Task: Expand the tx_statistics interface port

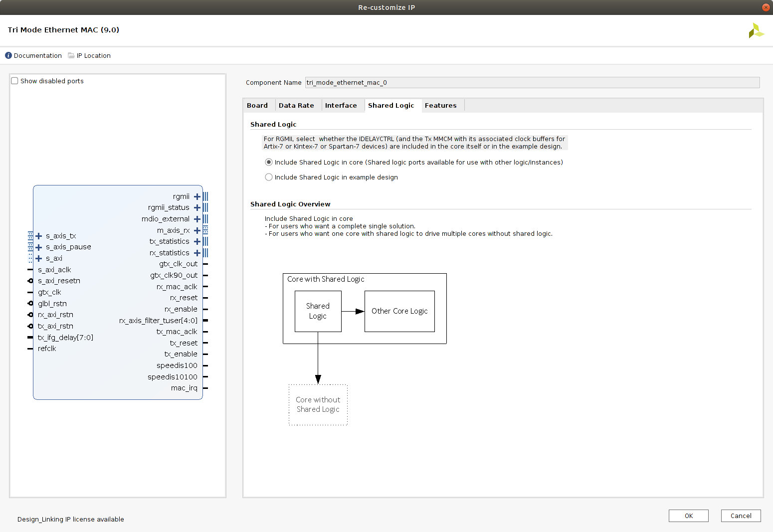Action: (197, 242)
